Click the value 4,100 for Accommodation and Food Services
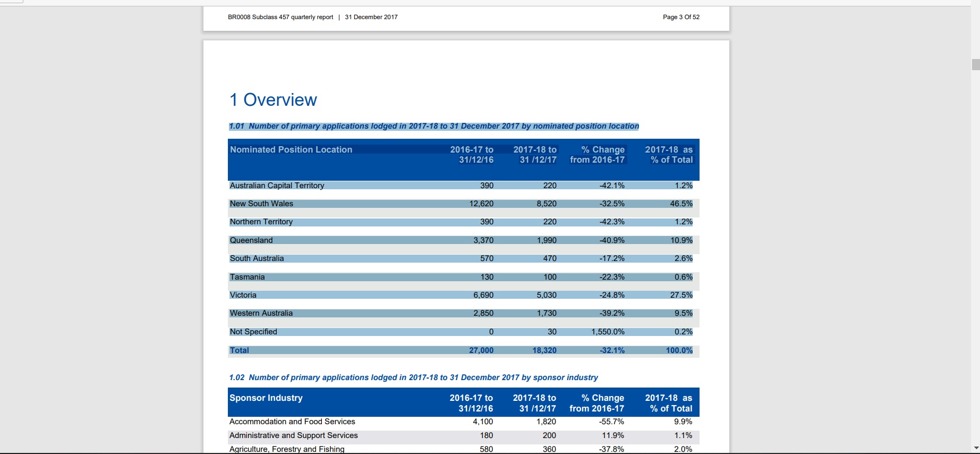Viewport: 980px width, 454px height. point(483,422)
